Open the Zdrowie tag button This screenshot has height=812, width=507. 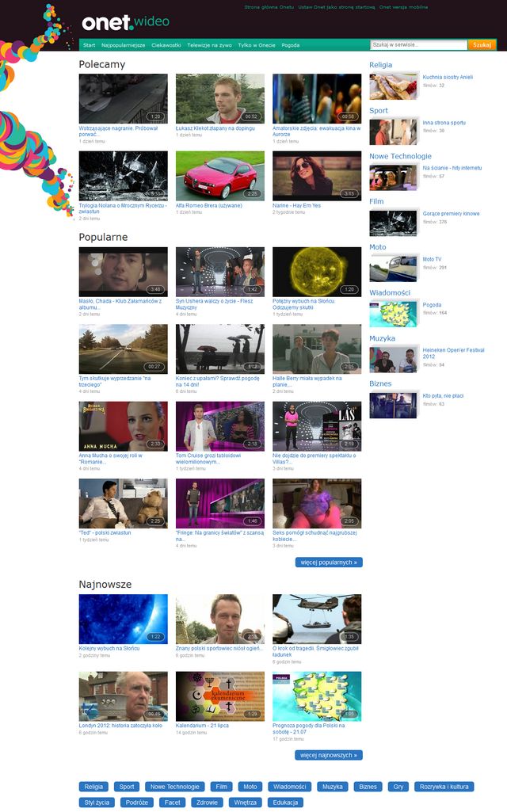[x=207, y=802]
